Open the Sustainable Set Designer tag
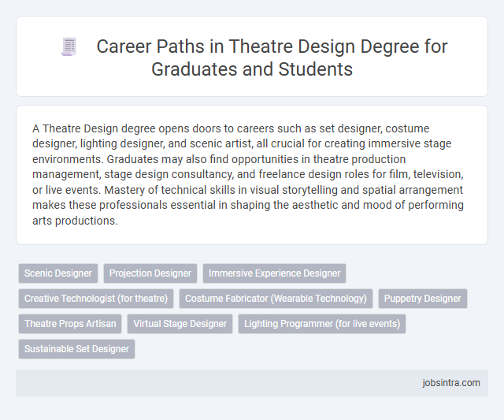This screenshot has height=420, width=504. tap(76, 349)
